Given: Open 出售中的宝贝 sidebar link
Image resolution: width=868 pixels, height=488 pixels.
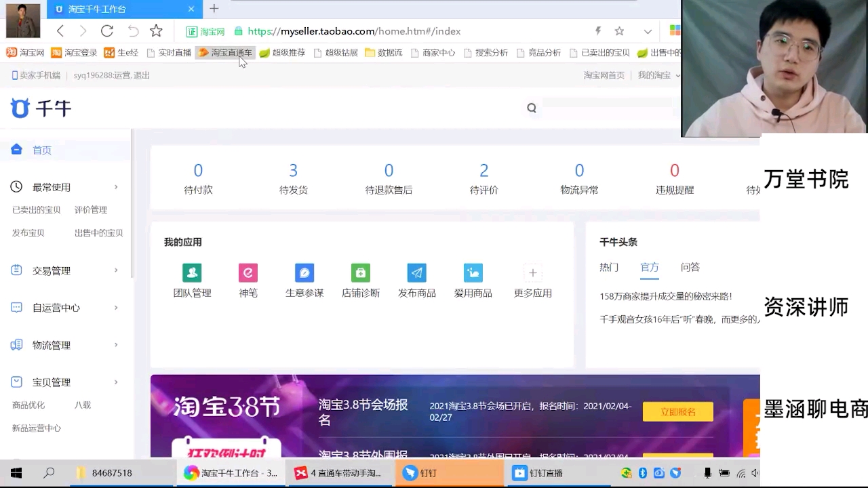Looking at the screenshot, I should 99,233.
